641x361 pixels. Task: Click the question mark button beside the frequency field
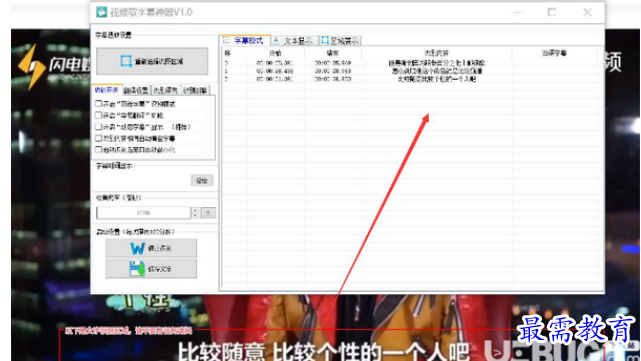coord(208,213)
